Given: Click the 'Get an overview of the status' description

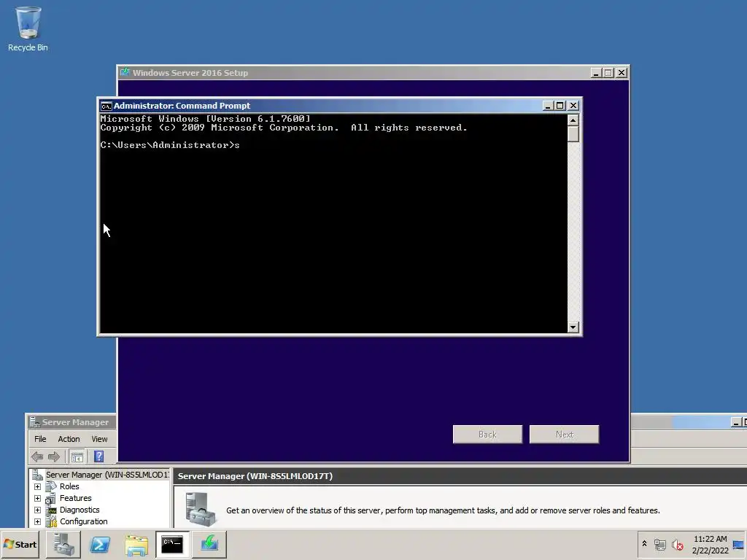Looking at the screenshot, I should (x=443, y=510).
